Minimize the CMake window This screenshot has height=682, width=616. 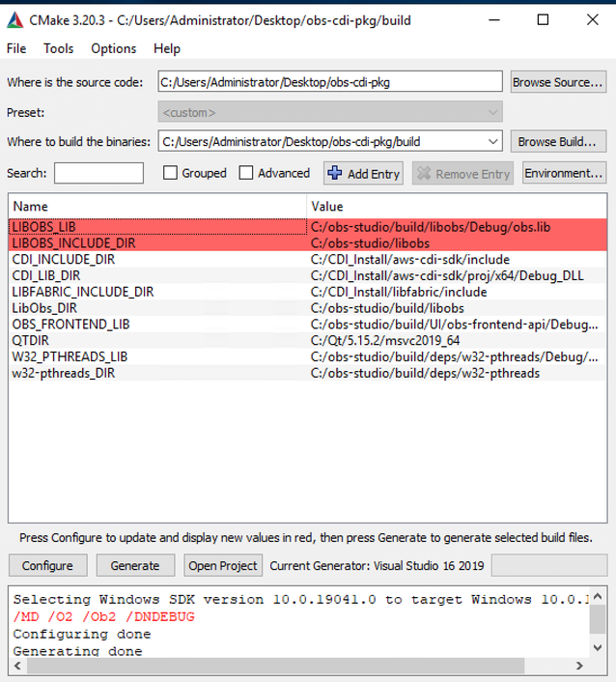(494, 20)
